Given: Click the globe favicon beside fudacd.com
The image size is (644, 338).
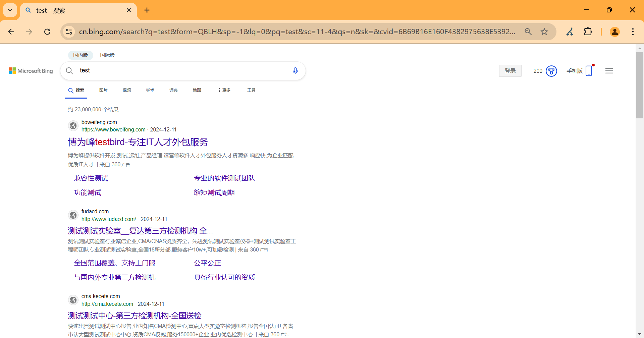Looking at the screenshot, I should click(x=73, y=215).
